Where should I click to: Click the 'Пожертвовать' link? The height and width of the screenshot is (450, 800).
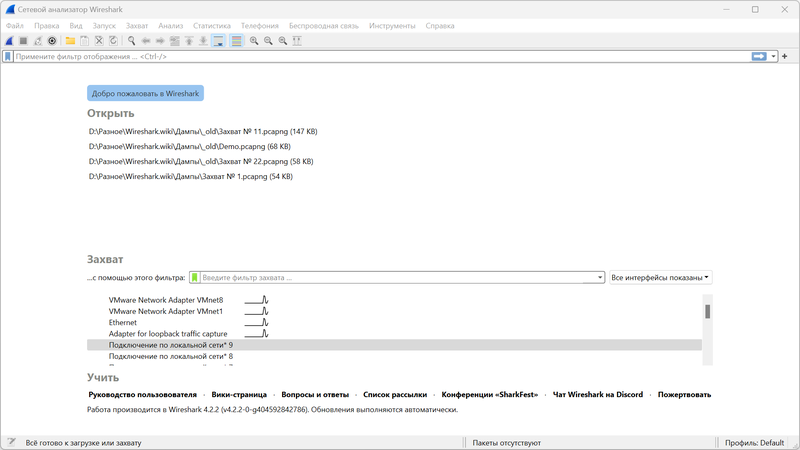[x=684, y=394]
